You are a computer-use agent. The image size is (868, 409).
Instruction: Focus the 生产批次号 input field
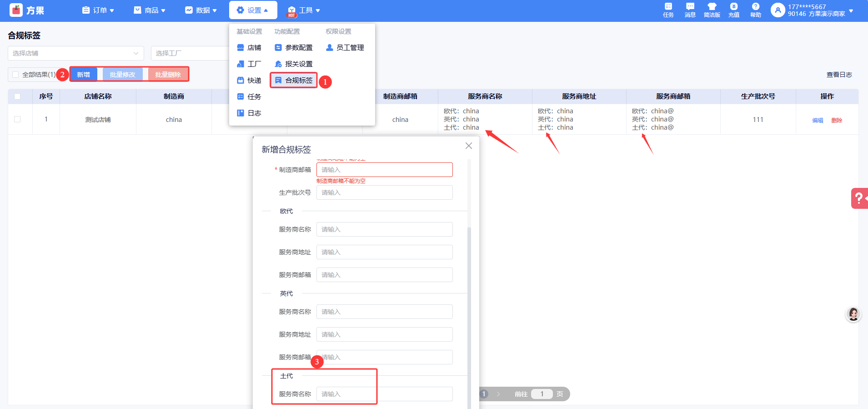click(385, 192)
